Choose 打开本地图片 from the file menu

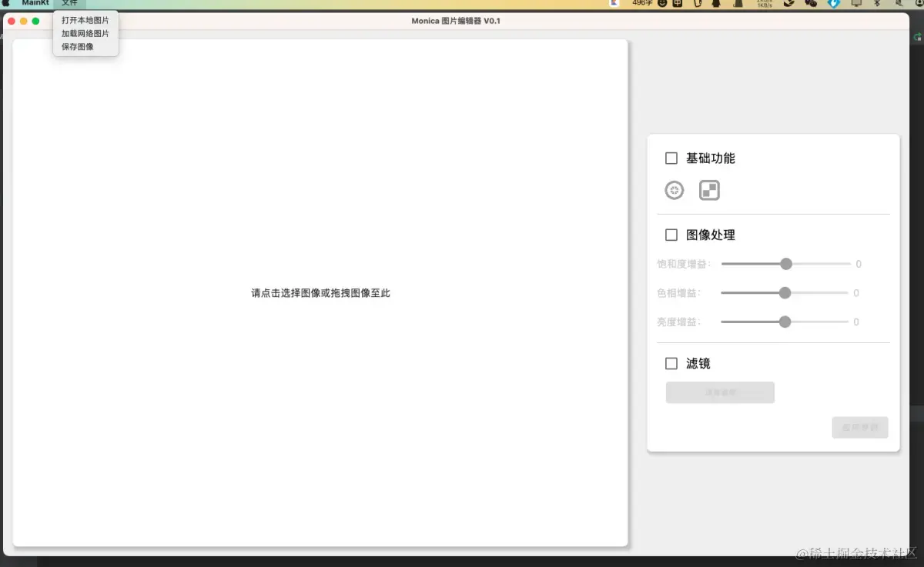(85, 21)
